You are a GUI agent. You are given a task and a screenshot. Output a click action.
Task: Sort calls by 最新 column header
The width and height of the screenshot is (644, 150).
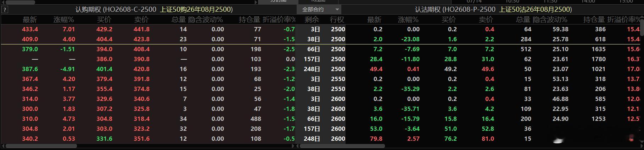30,20
